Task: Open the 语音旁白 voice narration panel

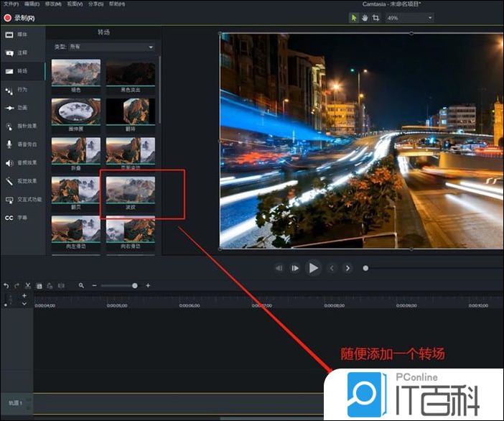Action: point(22,144)
